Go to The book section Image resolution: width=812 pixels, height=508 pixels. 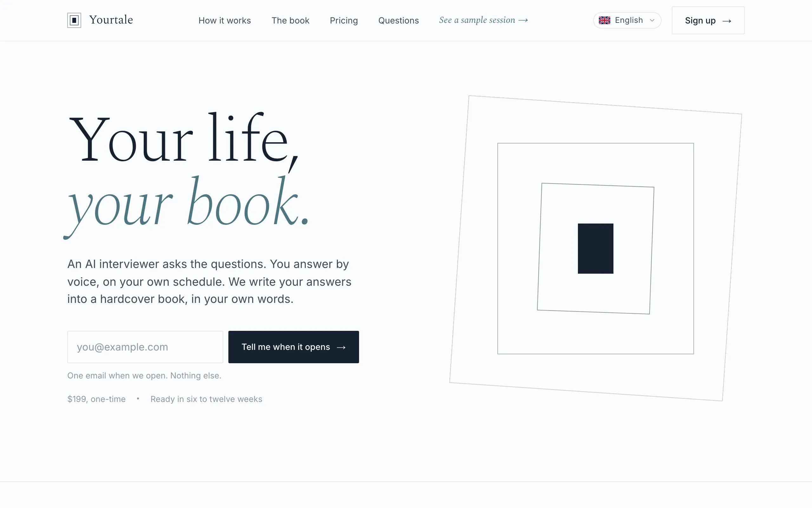pos(290,21)
